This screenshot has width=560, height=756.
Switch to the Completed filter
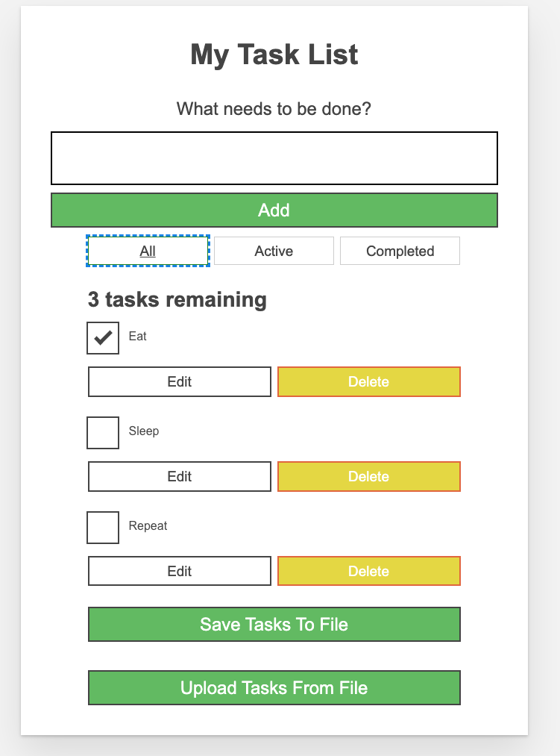(x=400, y=251)
